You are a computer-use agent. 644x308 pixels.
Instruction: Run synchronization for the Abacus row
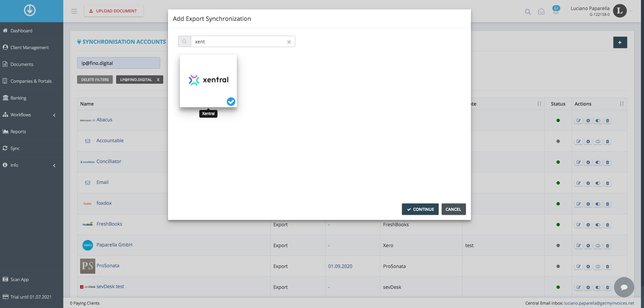pyautogui.click(x=588, y=120)
